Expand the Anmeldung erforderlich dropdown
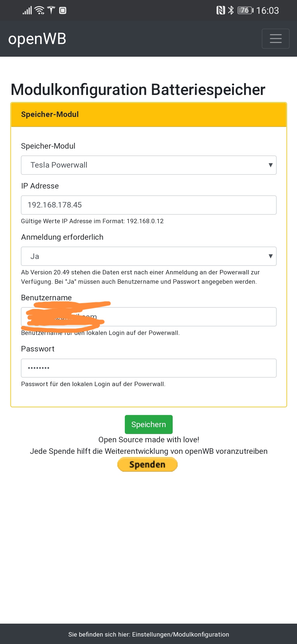The width and height of the screenshot is (297, 644). [x=148, y=256]
